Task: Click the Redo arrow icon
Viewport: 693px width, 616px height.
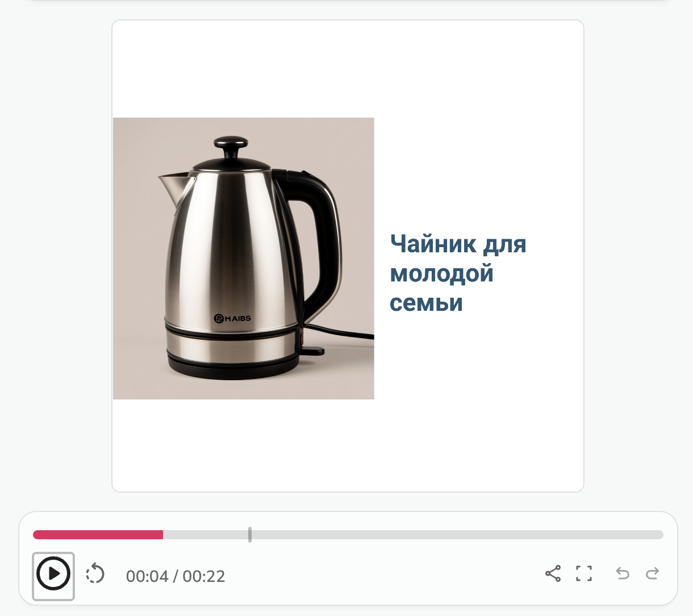Action: point(652,574)
